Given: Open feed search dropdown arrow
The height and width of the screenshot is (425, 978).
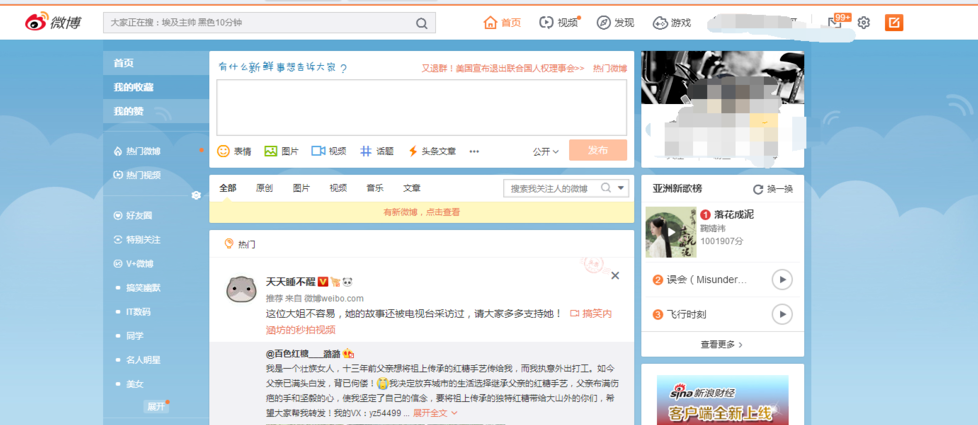Looking at the screenshot, I should [x=621, y=188].
